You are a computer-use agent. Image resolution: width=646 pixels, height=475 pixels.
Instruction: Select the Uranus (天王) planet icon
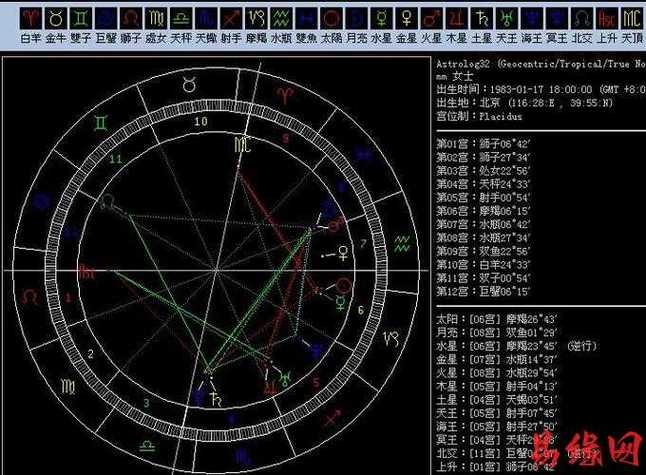click(507, 19)
